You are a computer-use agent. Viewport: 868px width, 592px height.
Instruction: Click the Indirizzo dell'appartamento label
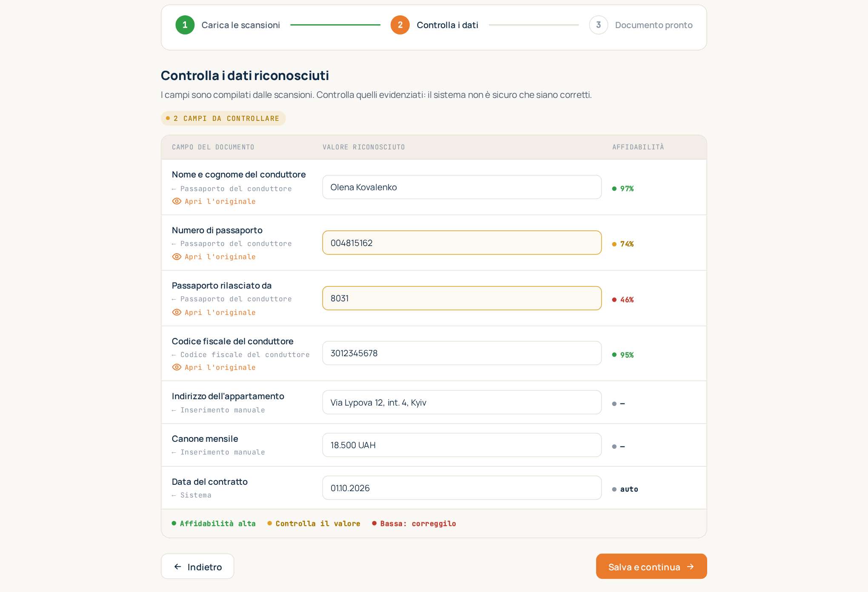point(228,396)
